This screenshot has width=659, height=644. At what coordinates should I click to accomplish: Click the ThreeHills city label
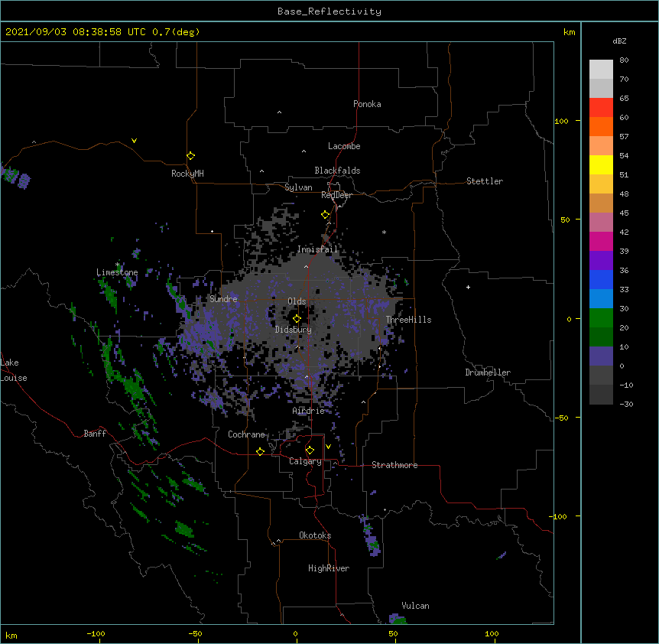408,320
